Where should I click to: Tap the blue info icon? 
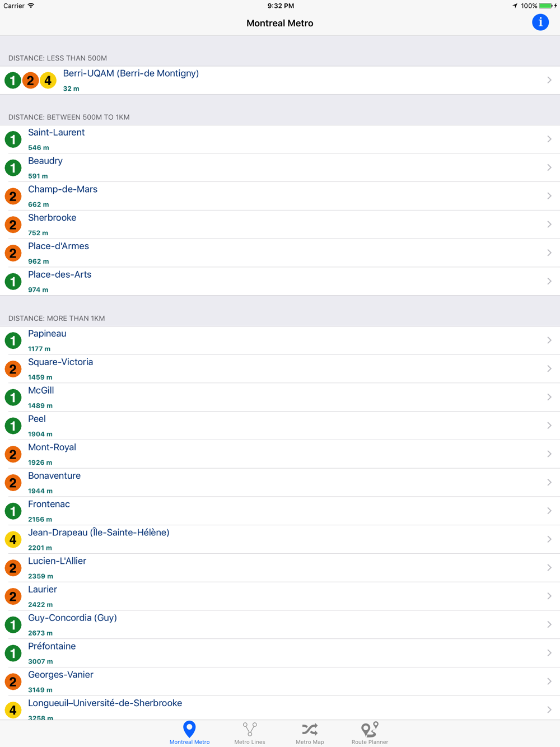[x=540, y=22]
